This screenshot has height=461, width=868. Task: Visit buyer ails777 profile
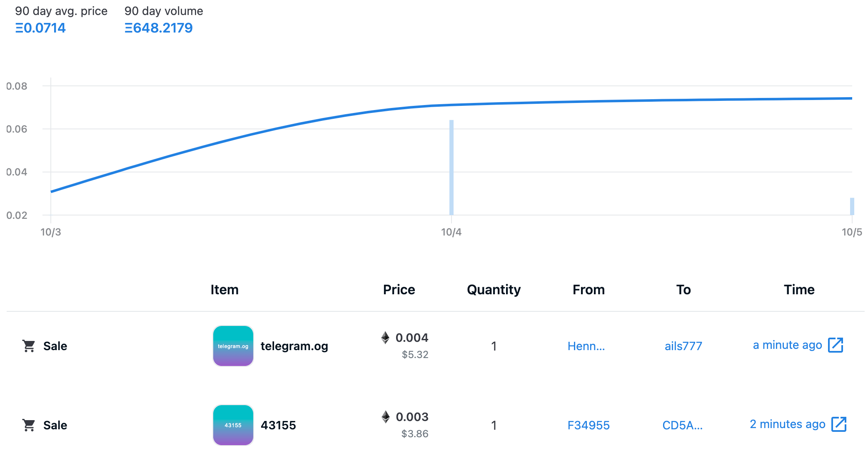pyautogui.click(x=683, y=346)
